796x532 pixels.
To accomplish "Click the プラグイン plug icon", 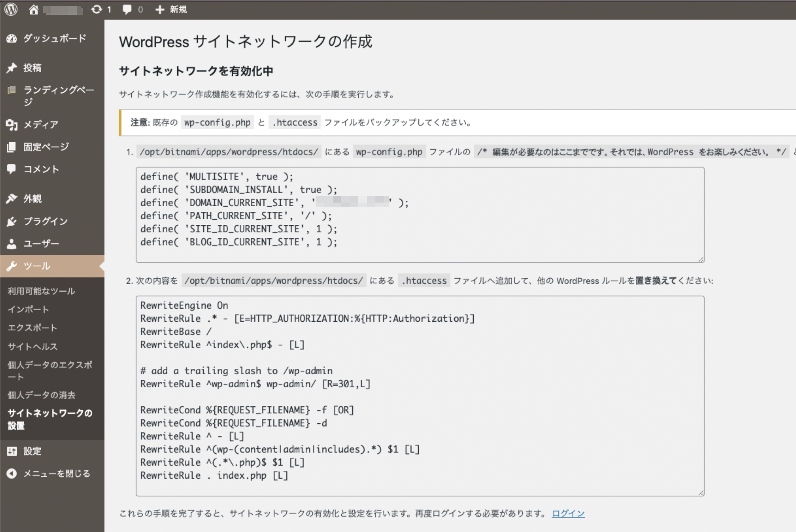I will pyautogui.click(x=11, y=221).
